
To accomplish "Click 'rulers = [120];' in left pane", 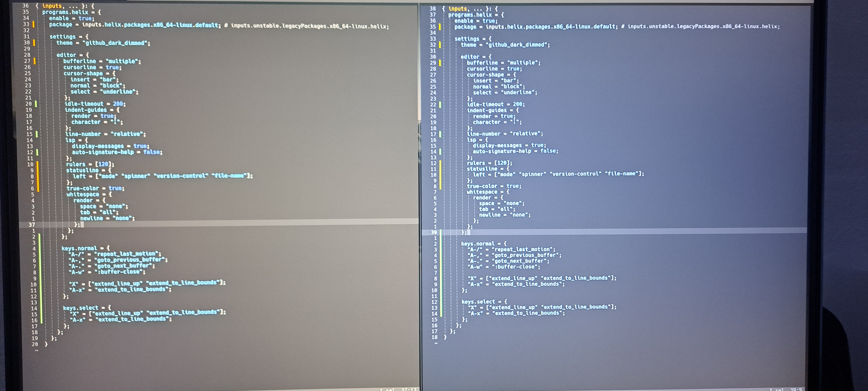I will click(x=90, y=164).
